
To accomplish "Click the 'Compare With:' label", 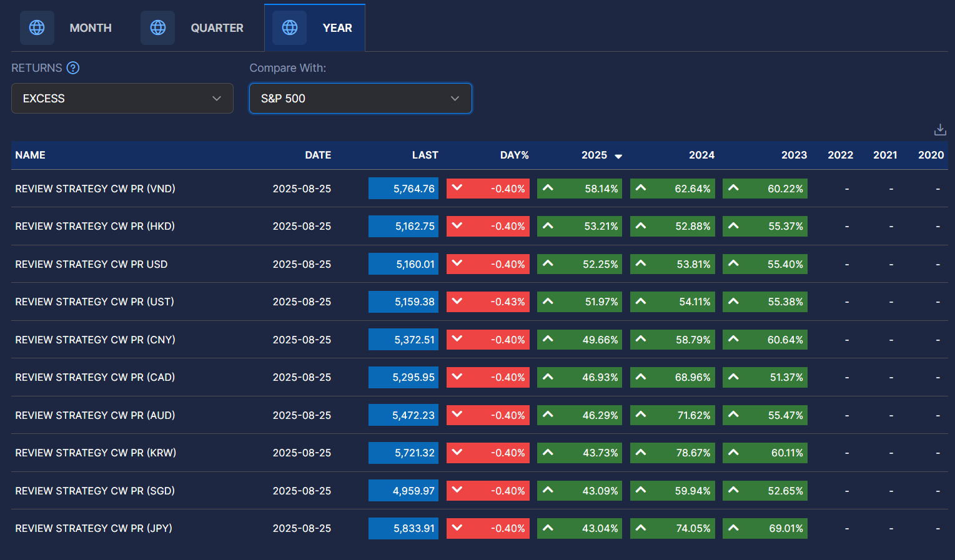I will (x=288, y=68).
